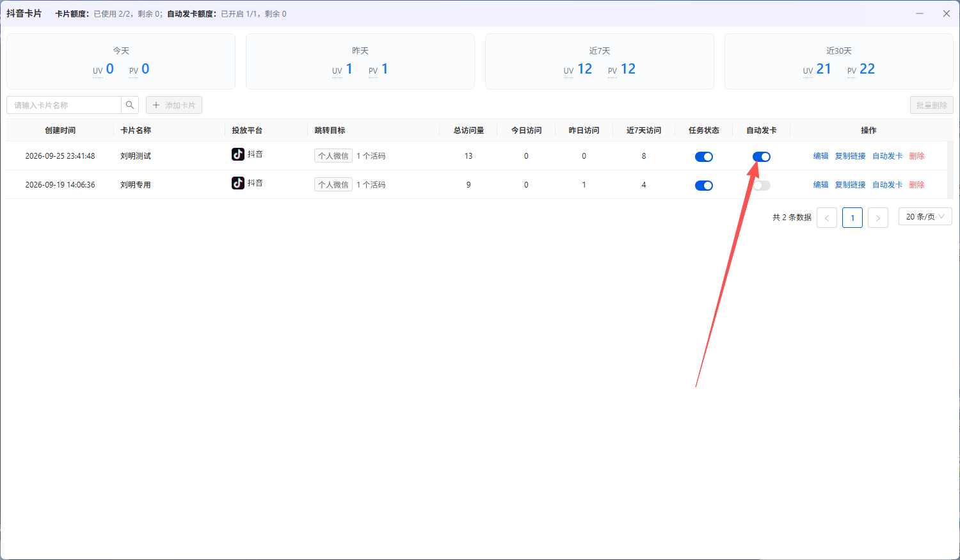Image resolution: width=960 pixels, height=560 pixels.
Task: Click the 批量删除 button
Action: coord(932,105)
